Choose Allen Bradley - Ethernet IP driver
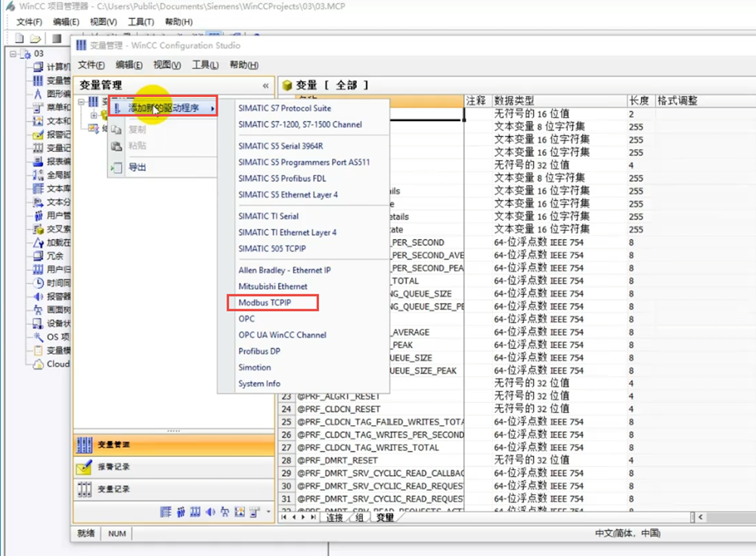The image size is (756, 556). pyautogui.click(x=284, y=270)
